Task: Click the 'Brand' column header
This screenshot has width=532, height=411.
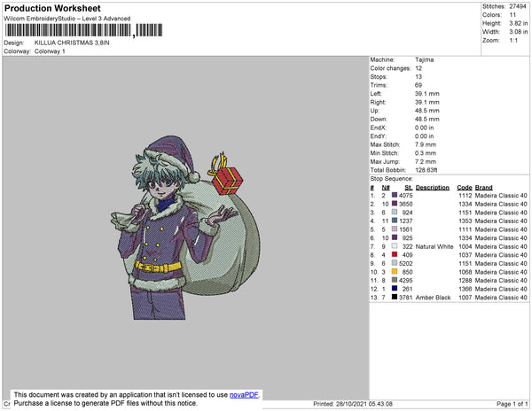Action: coord(484,188)
